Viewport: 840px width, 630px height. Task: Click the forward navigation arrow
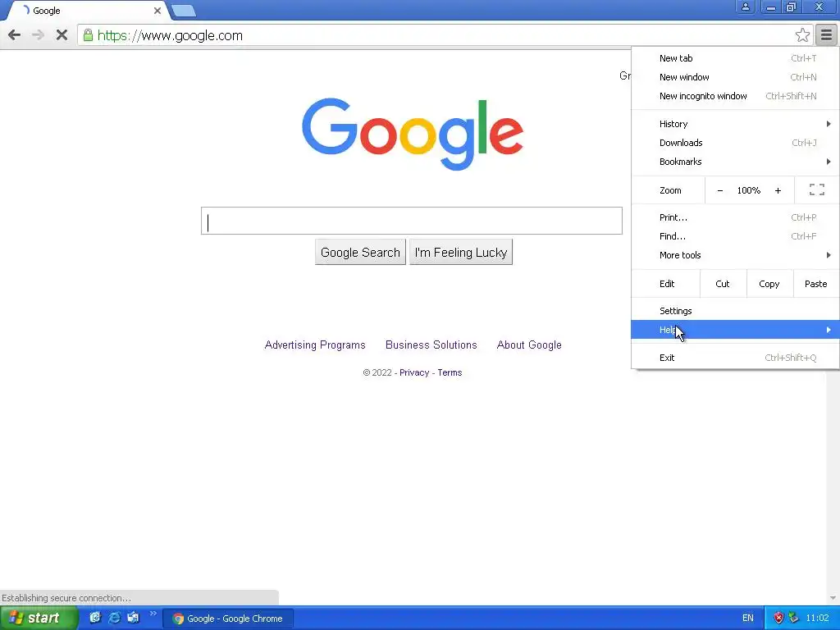[x=38, y=35]
